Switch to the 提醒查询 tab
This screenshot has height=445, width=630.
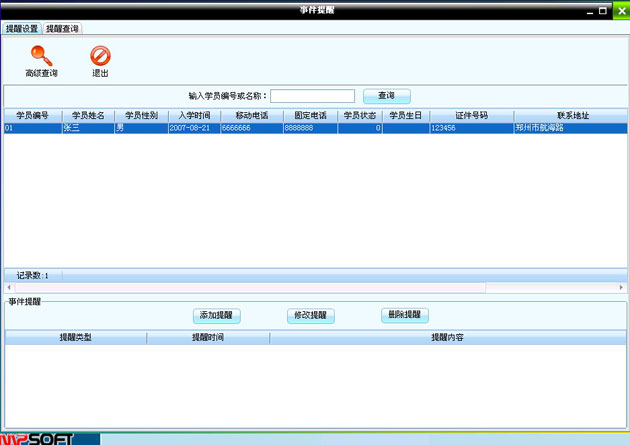[x=63, y=29]
